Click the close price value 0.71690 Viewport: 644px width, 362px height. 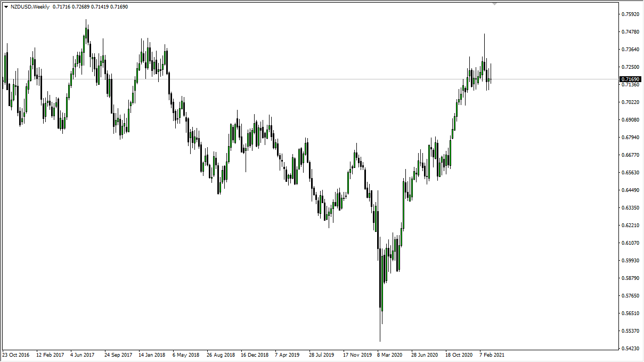click(119, 7)
